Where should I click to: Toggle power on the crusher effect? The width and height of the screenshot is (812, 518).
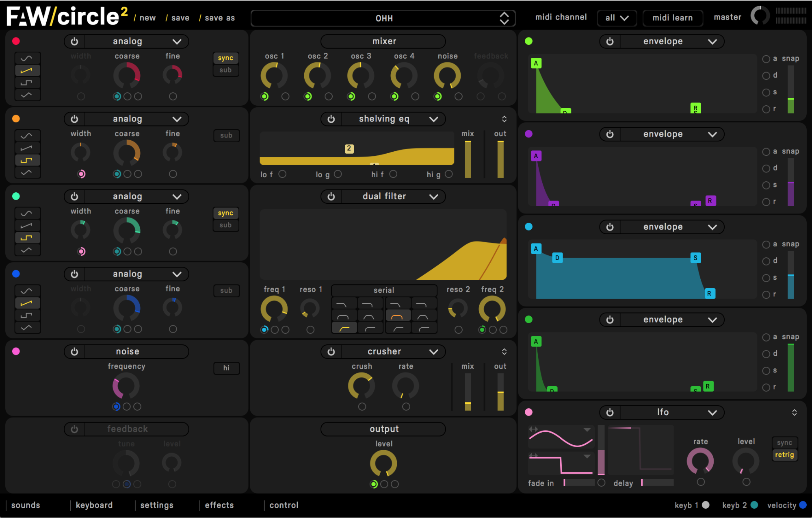[331, 352]
